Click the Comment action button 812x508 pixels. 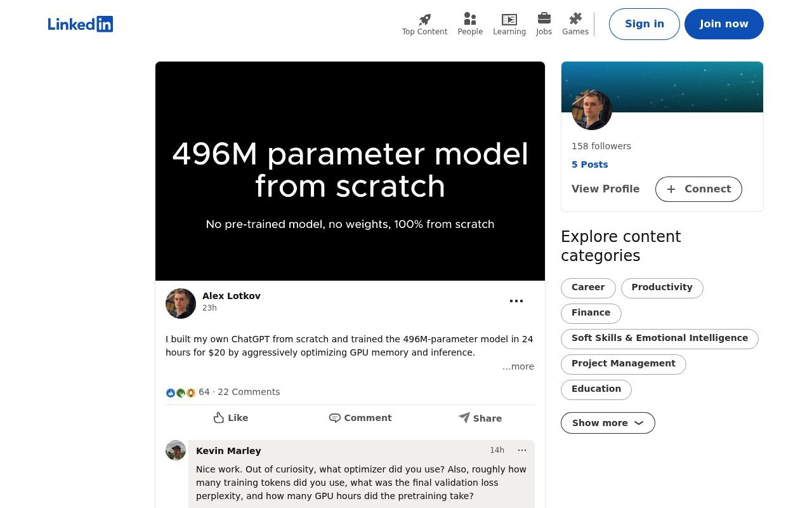pos(360,418)
